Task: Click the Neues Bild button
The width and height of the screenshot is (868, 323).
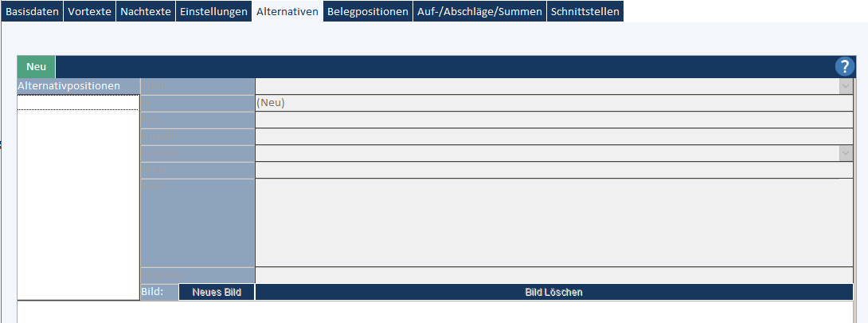Action: pos(217,292)
